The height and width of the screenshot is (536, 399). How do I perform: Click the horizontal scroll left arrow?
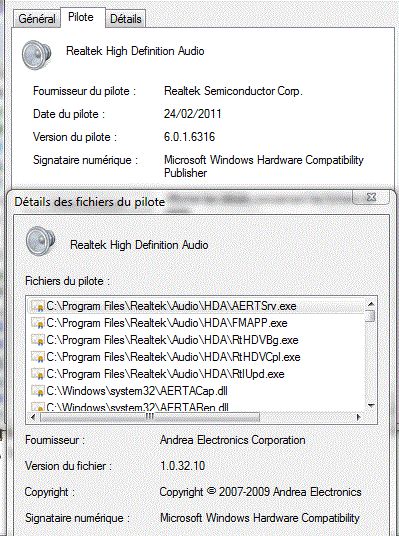[33, 417]
